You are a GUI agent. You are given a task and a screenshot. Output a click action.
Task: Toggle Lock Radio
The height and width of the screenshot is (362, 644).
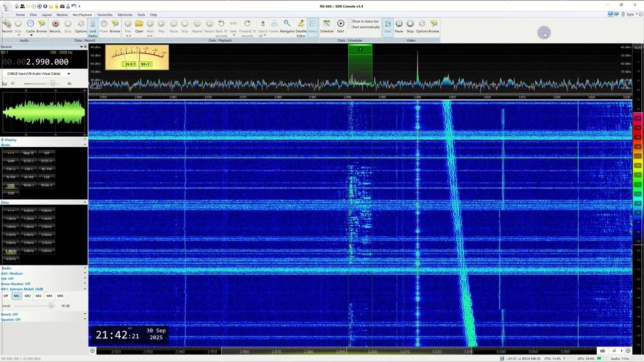tap(93, 28)
